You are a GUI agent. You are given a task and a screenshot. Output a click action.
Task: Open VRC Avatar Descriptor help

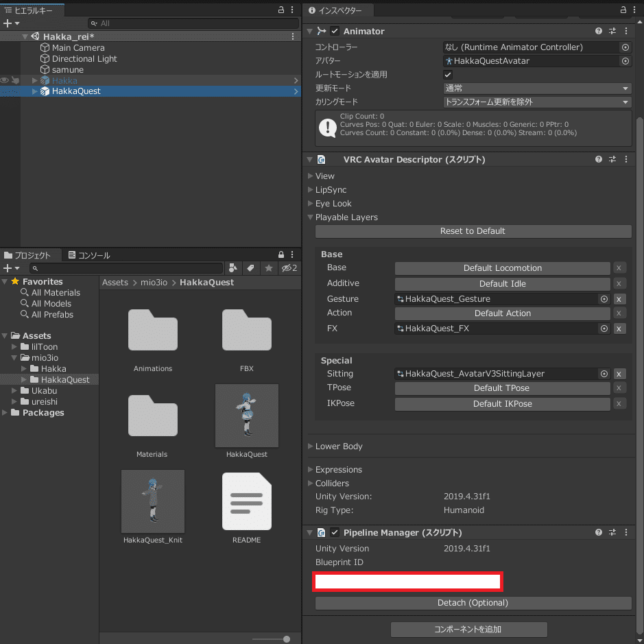599,159
